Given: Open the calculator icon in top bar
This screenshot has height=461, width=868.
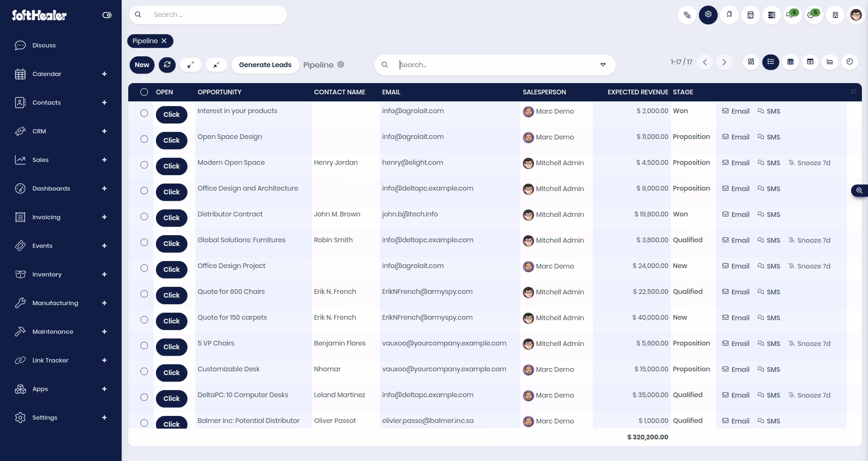Looking at the screenshot, I should click(x=751, y=15).
